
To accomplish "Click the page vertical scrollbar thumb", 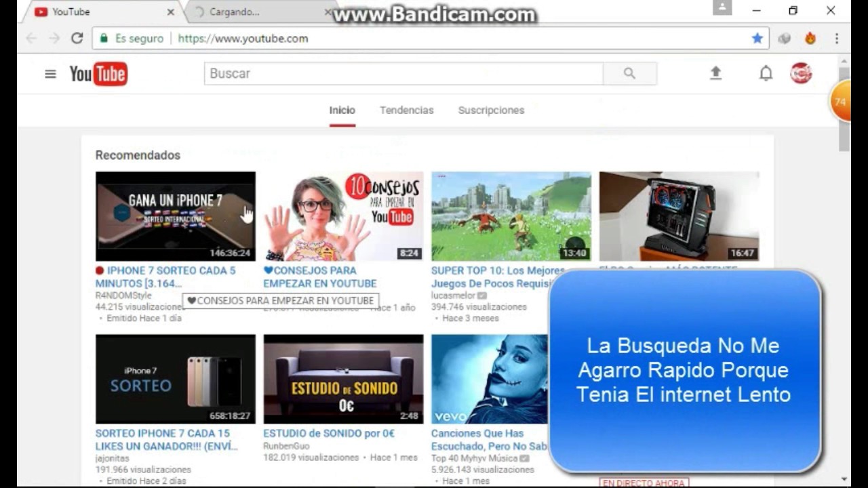I will point(844,108).
